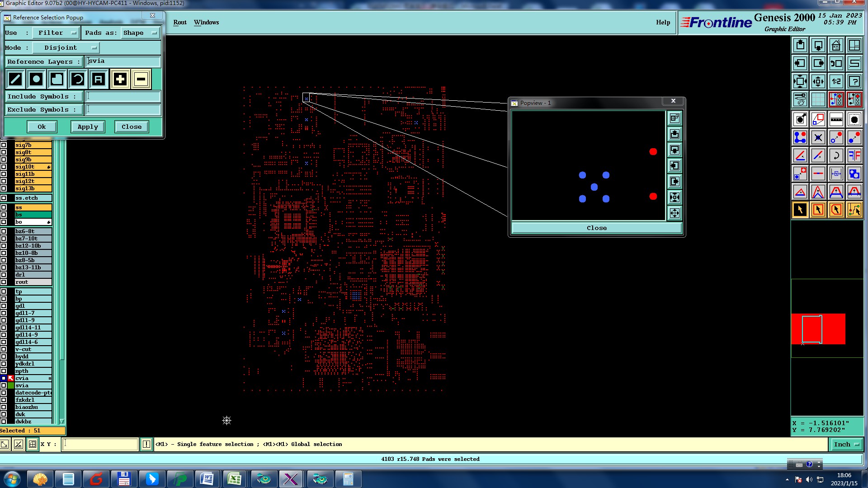Open the Use Filter dropdown

coord(56,33)
